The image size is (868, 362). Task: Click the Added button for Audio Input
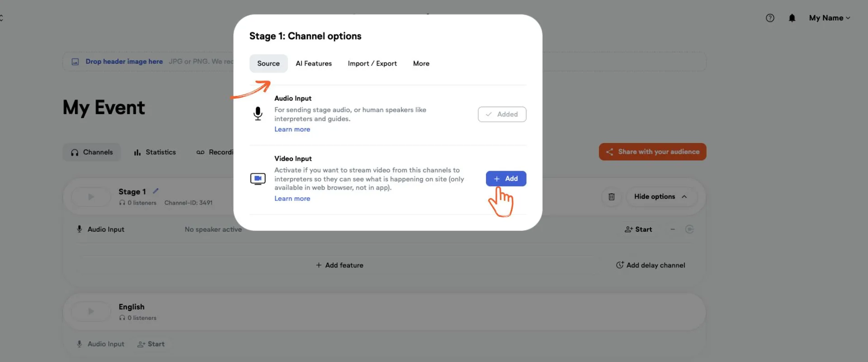502,114
